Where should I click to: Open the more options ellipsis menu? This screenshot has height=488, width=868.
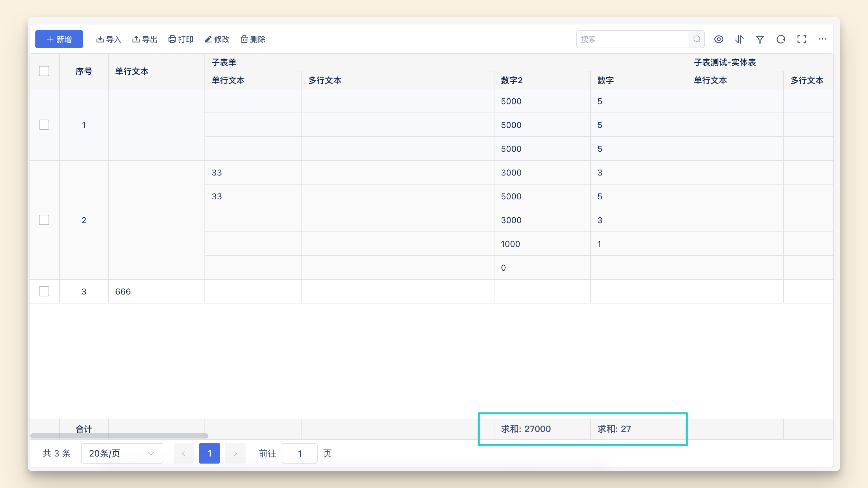(x=822, y=39)
